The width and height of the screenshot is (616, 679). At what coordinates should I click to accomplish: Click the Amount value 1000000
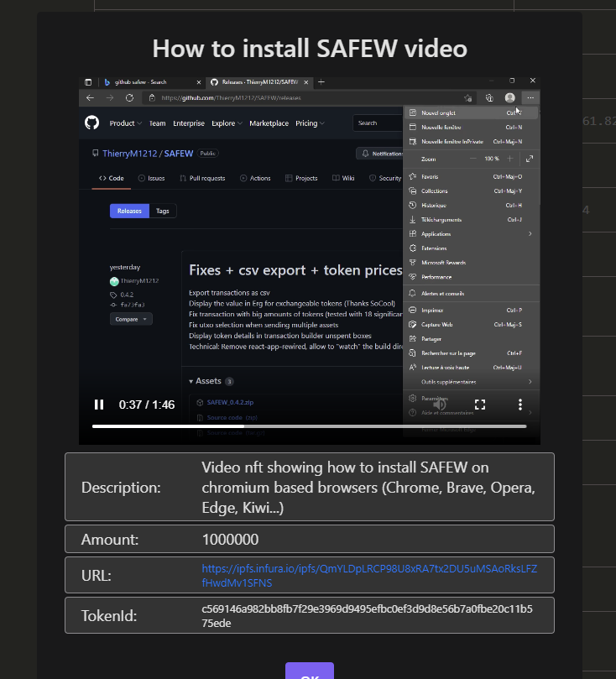pos(230,540)
